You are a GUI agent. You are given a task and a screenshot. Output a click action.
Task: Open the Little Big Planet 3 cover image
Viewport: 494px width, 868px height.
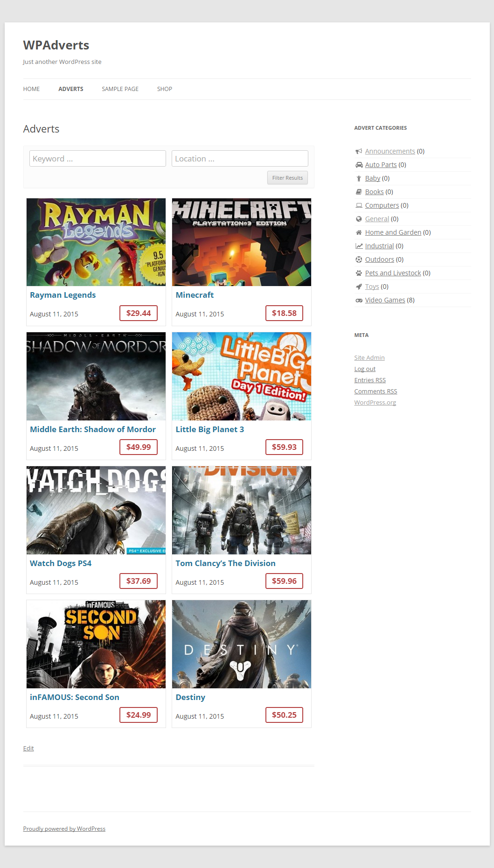[242, 376]
